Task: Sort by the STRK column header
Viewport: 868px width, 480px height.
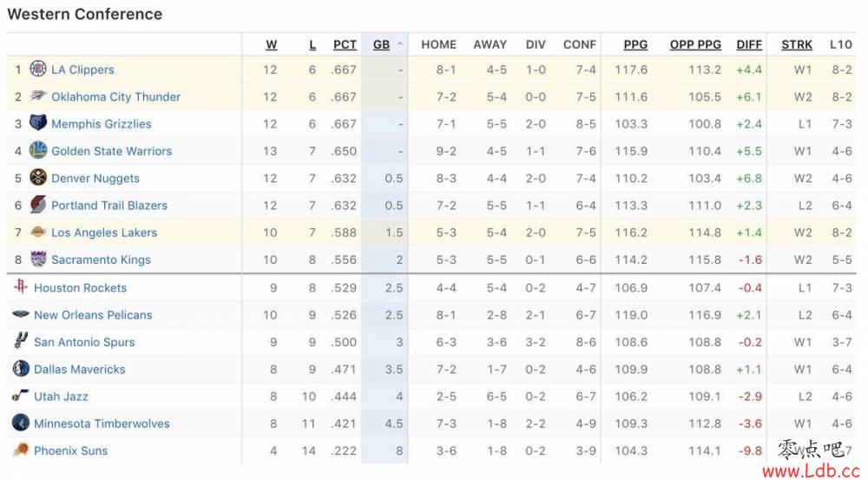Action: [797, 45]
